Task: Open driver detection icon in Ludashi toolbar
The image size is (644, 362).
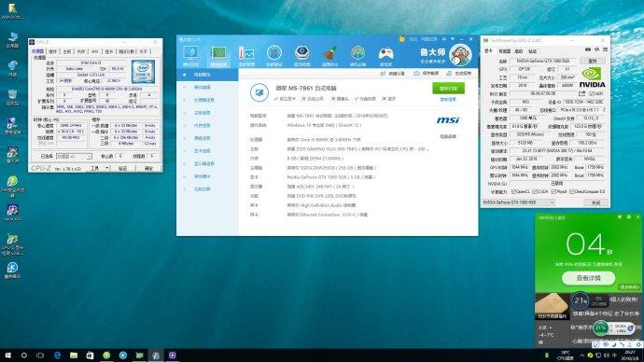Action: tap(301, 55)
